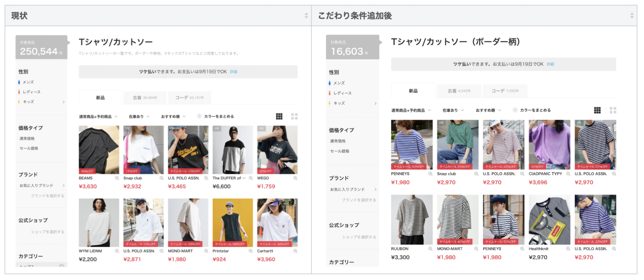The height and width of the screenshot is (280, 644).
Task: Filter by セール価格 in 現状 sidebar
Action: pos(29,148)
